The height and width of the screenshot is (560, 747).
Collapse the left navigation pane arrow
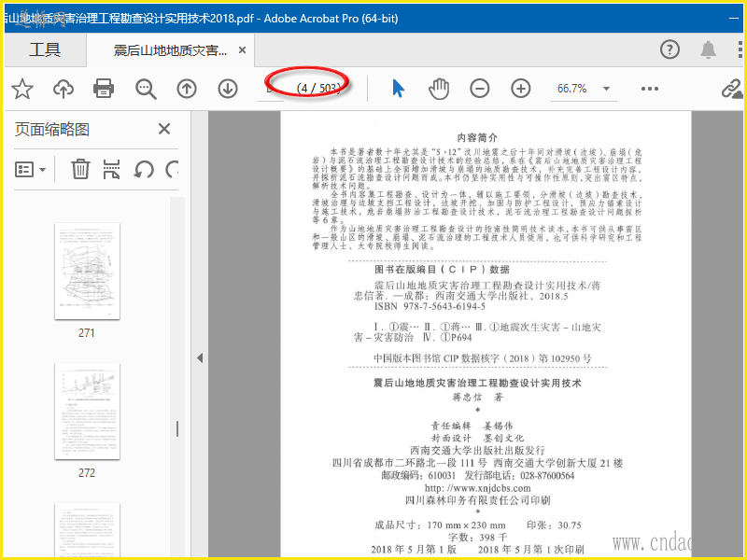pyautogui.click(x=200, y=358)
